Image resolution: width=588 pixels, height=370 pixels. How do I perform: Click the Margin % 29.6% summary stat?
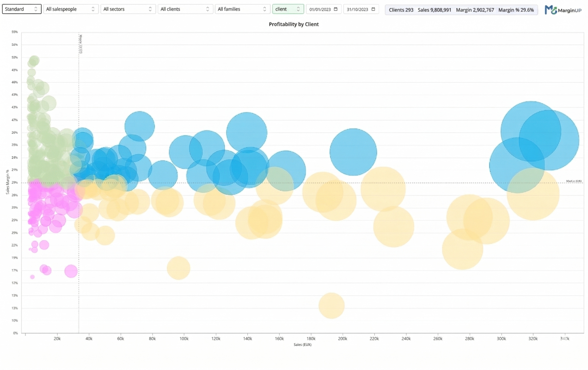tap(516, 10)
